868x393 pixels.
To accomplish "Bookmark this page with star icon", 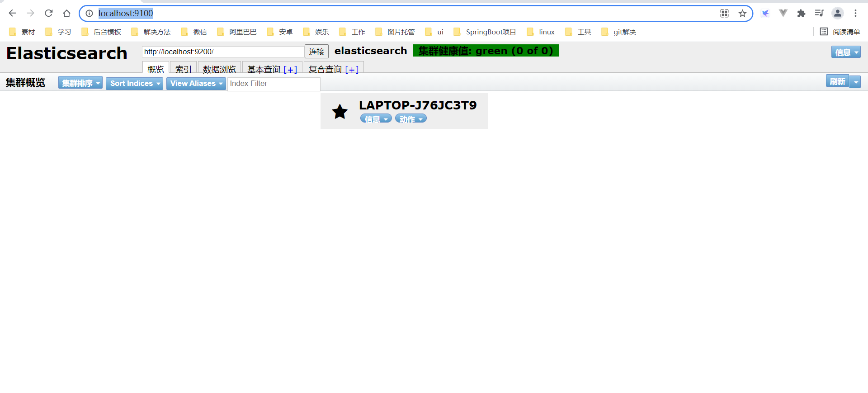I will (x=742, y=14).
